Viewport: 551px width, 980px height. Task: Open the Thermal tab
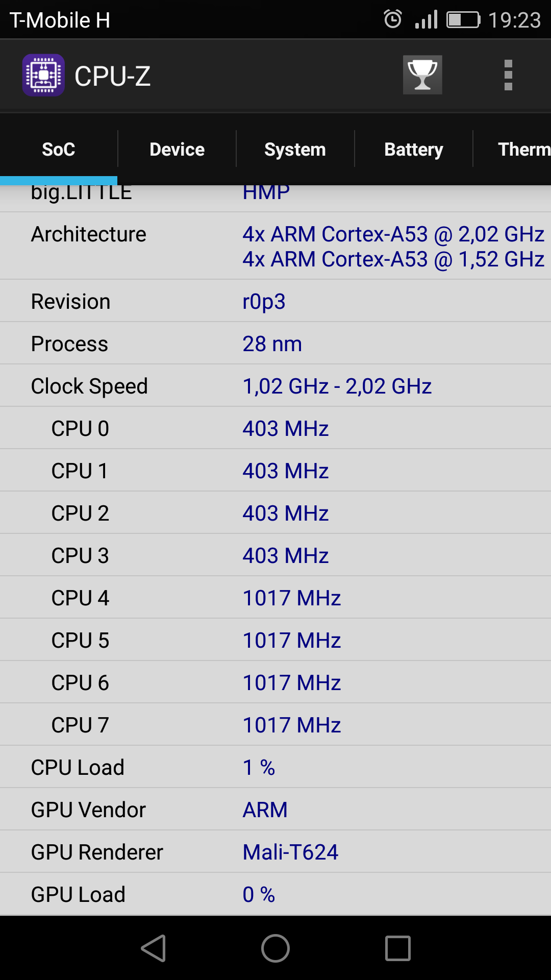pyautogui.click(x=513, y=149)
